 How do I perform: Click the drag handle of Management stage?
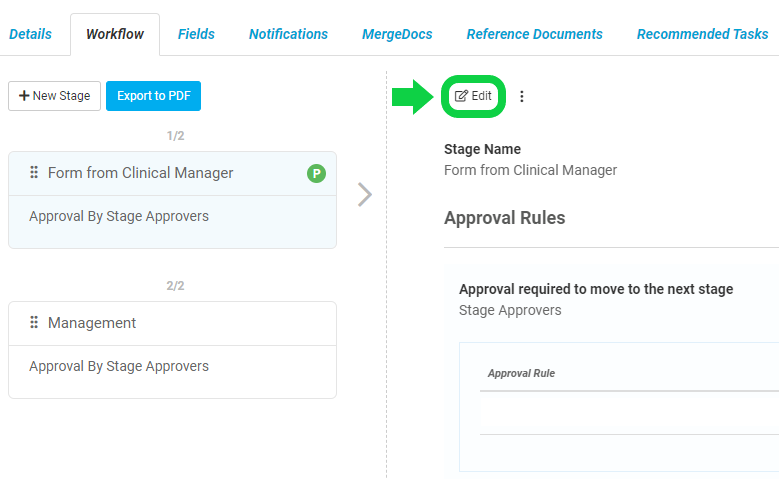pos(34,322)
